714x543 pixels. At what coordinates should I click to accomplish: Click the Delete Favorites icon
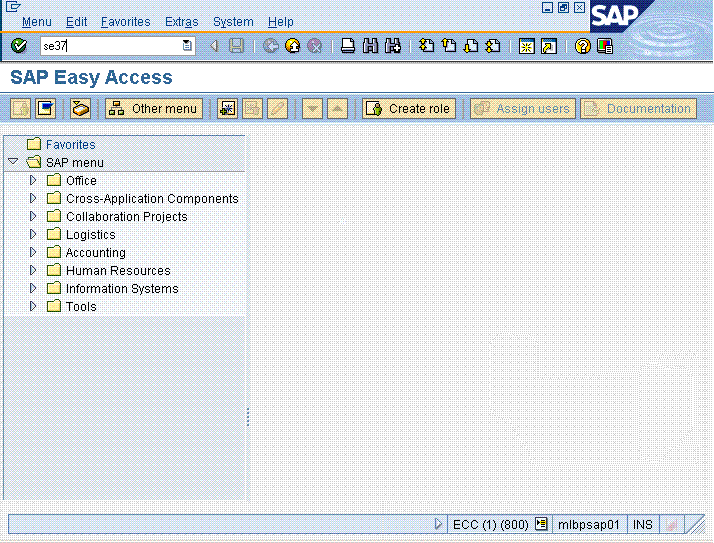[x=252, y=109]
